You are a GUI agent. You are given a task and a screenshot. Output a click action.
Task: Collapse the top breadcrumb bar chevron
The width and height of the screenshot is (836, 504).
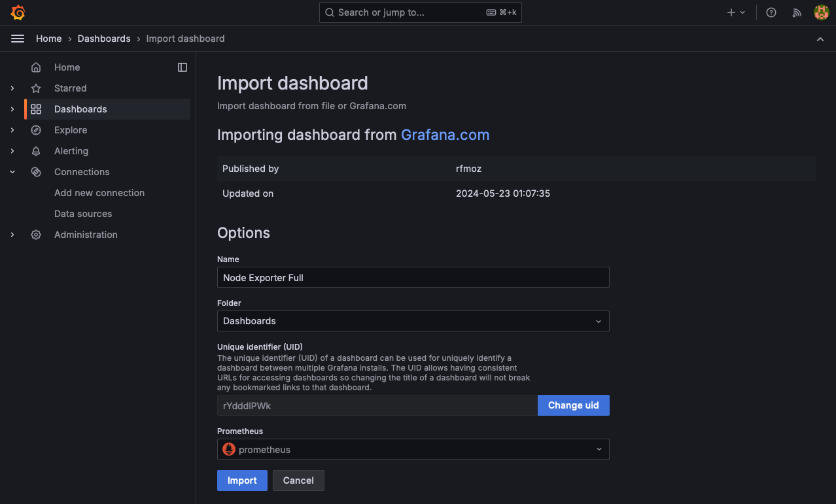(x=820, y=39)
